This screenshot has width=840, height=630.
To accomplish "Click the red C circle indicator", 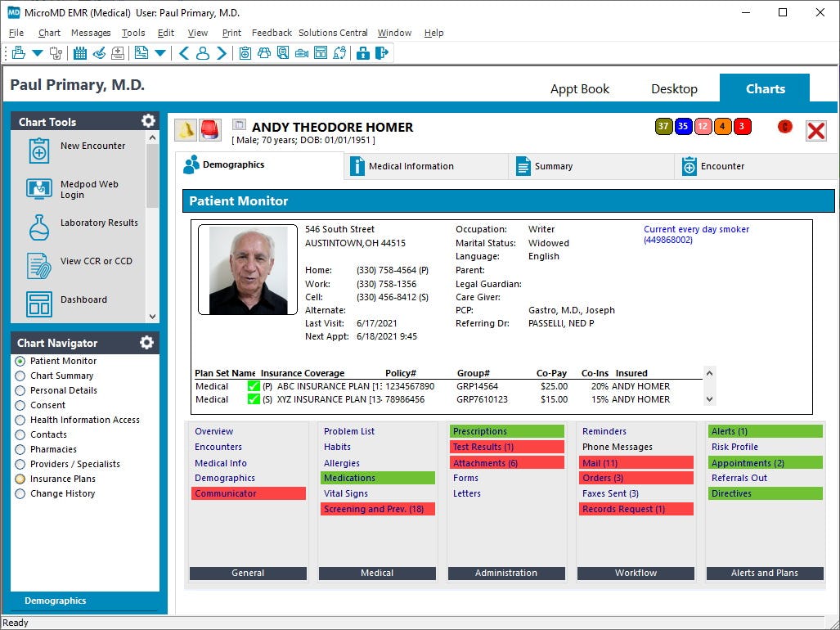I will pos(785,127).
